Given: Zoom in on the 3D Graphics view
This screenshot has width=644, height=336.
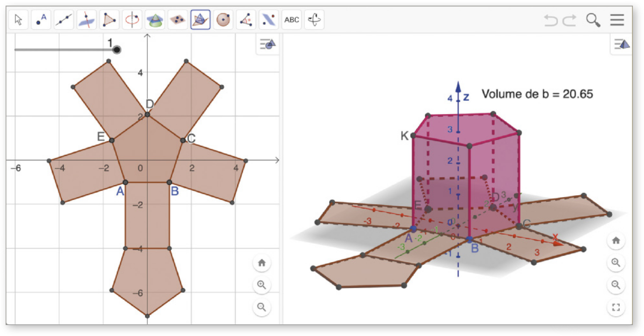Looking at the screenshot, I should click(616, 262).
